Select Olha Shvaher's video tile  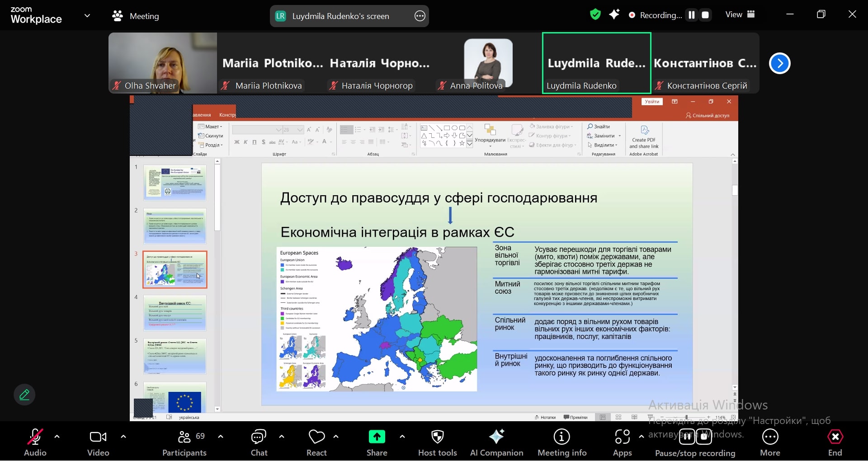(163, 63)
